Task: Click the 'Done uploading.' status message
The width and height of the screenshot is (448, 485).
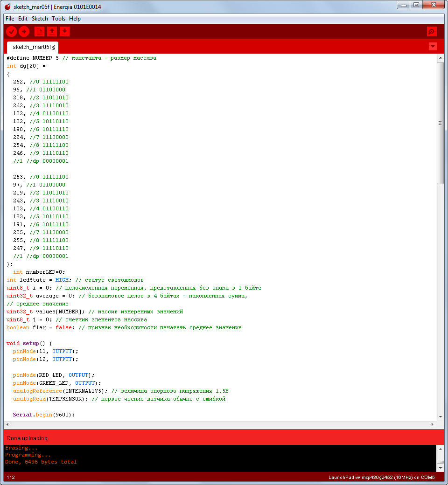Action: coord(28,438)
